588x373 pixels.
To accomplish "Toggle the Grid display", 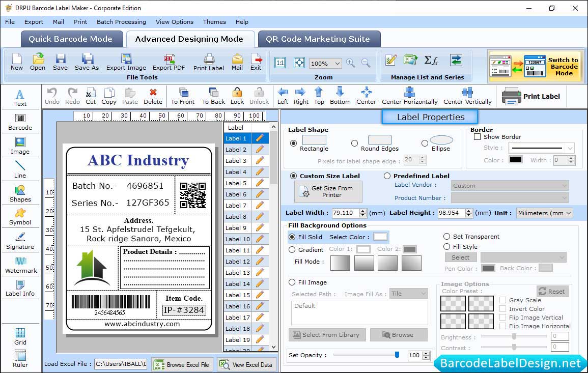I will 20,336.
